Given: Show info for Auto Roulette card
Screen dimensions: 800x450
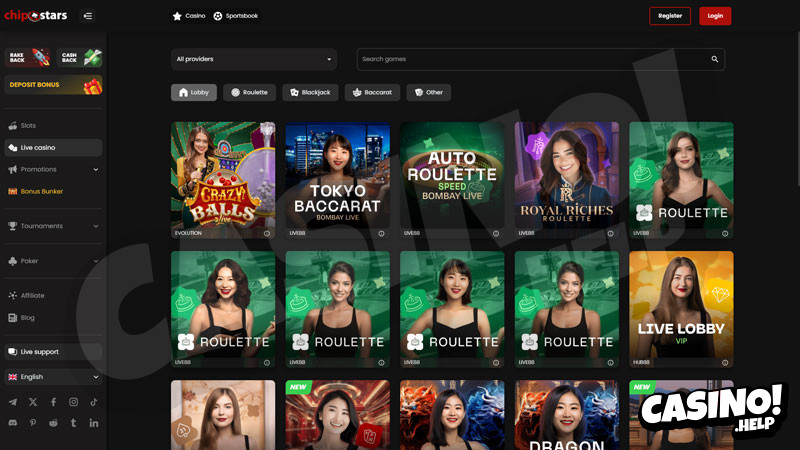Looking at the screenshot, I should tap(496, 234).
